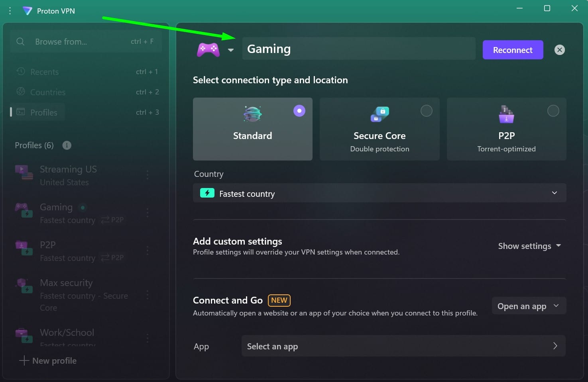Screen dimensions: 588x382
Task: Create a New profile
Action: (x=48, y=360)
